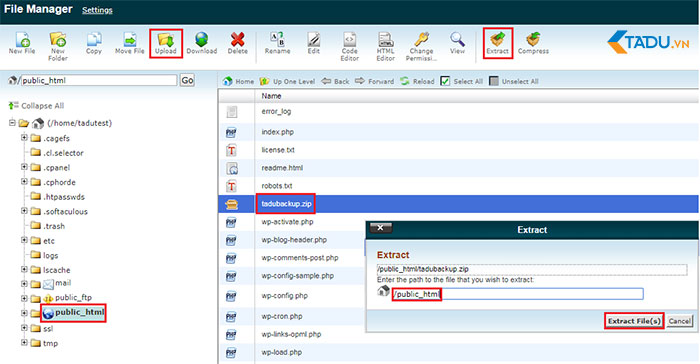The image size is (700, 364).
Task: Select the Rename tool
Action: (277, 43)
